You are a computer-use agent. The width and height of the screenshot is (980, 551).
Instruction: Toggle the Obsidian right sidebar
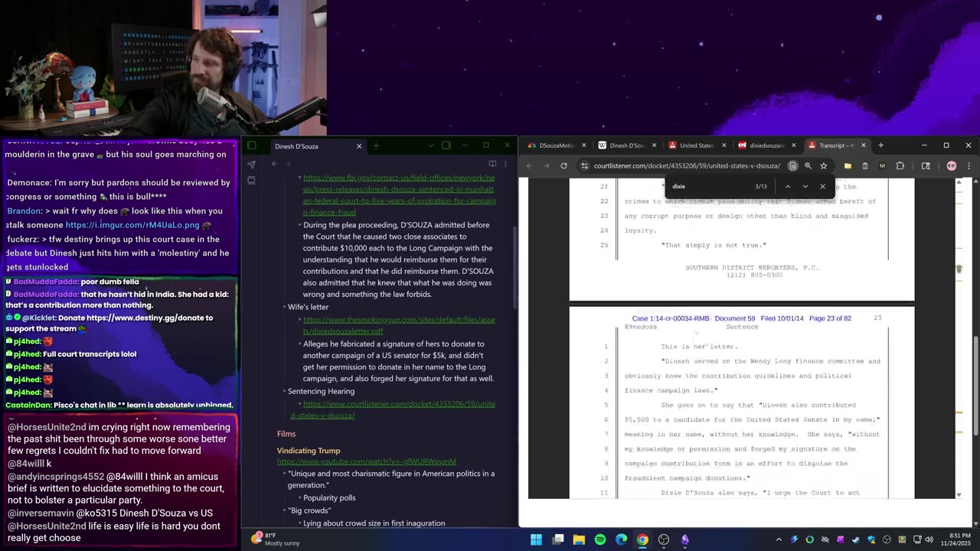pos(446,145)
